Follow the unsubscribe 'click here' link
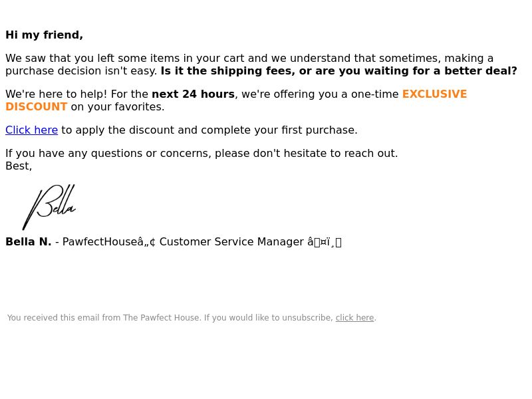 pos(354,318)
